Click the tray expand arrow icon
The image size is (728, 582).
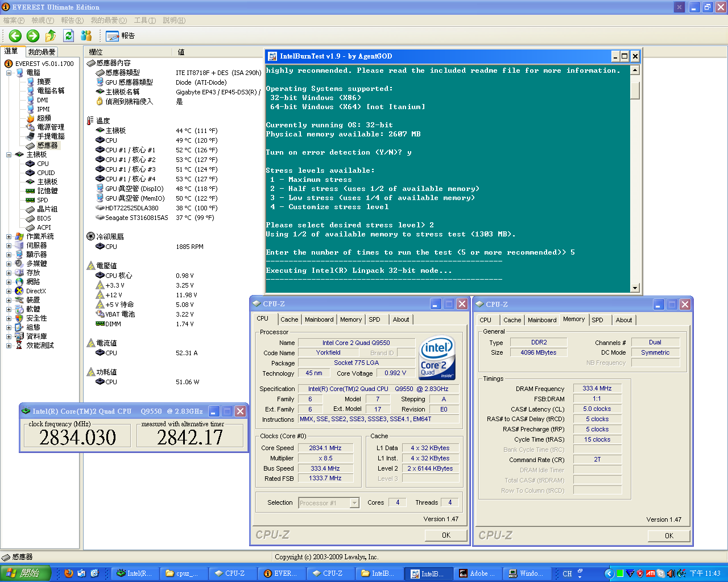click(x=609, y=573)
